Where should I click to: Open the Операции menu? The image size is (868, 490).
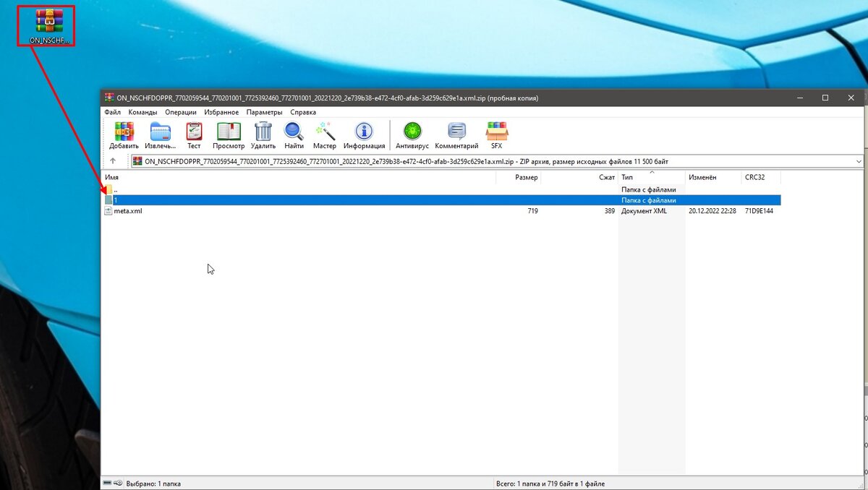pos(181,113)
